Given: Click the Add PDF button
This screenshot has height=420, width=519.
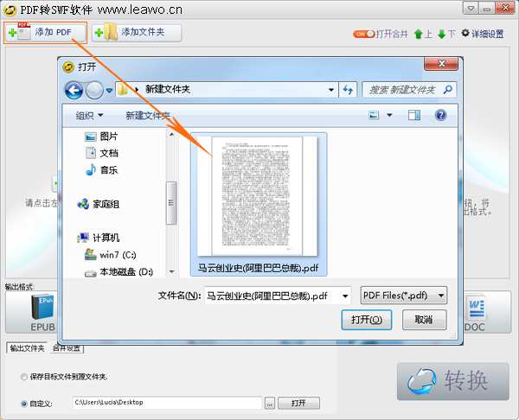Looking at the screenshot, I should click(x=45, y=33).
